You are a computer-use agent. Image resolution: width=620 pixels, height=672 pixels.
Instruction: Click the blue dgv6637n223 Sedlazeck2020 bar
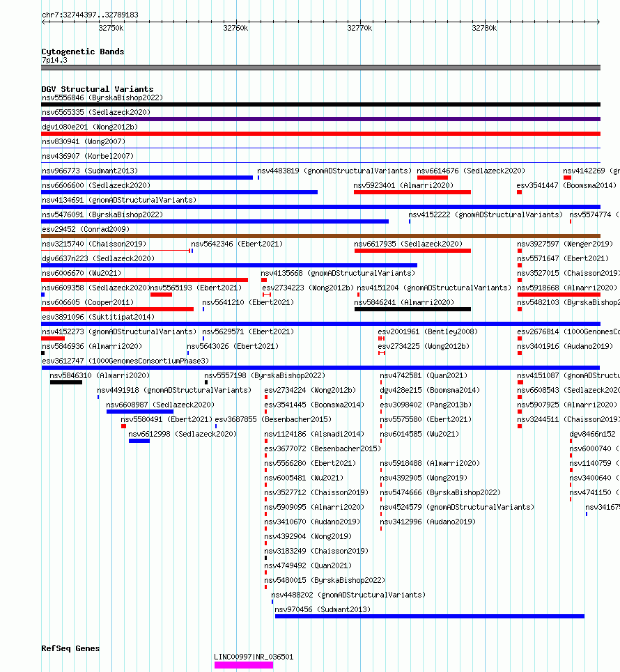(229, 265)
